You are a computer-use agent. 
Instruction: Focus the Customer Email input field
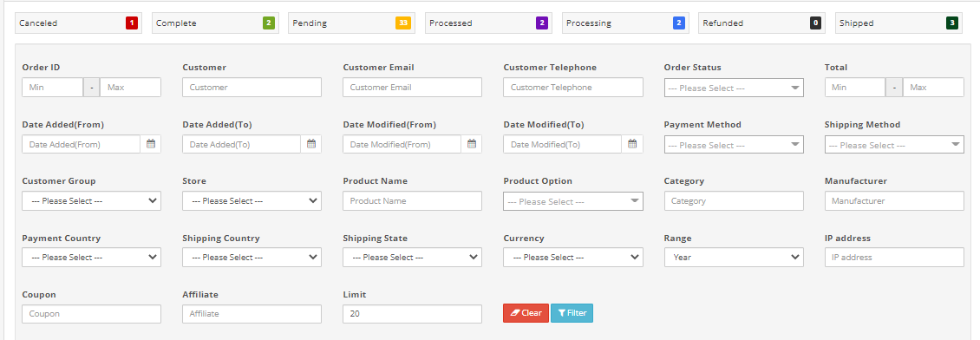[413, 88]
